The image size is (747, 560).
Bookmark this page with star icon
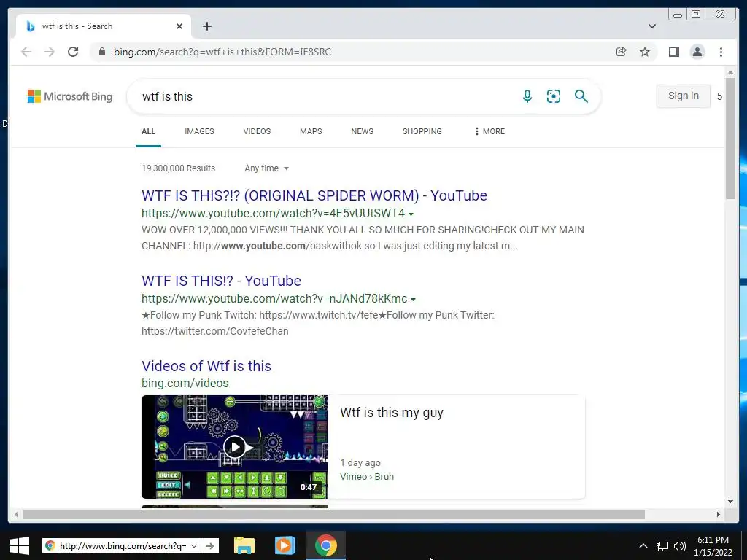coord(645,52)
